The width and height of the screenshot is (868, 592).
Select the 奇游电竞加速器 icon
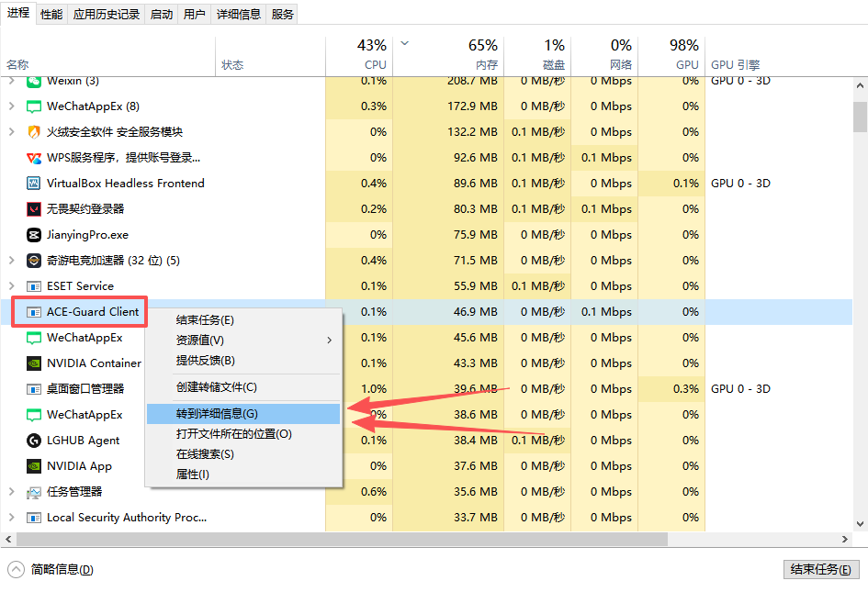tap(35, 261)
